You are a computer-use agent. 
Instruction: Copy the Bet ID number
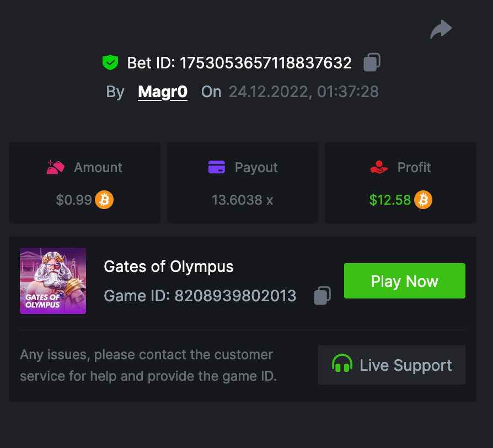click(372, 63)
